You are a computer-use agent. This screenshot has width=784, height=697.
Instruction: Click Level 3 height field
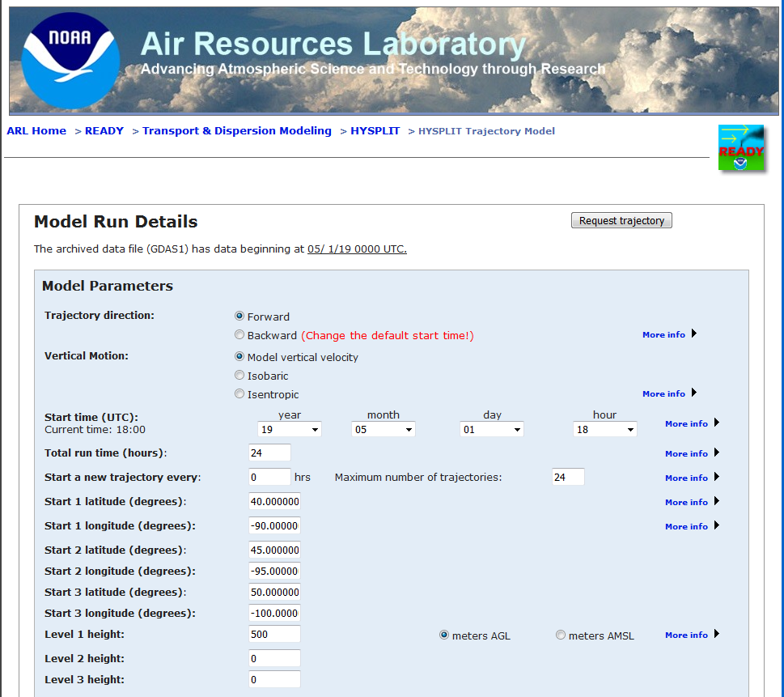tap(274, 679)
